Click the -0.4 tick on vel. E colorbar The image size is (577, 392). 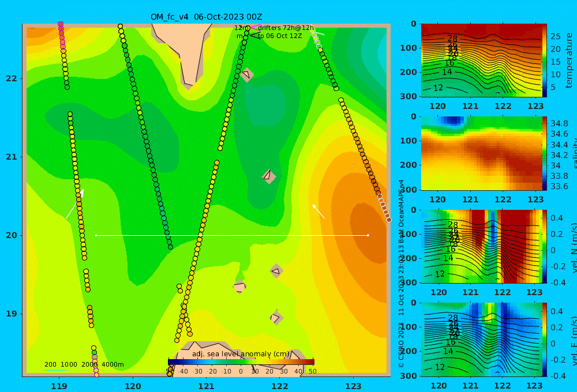(x=558, y=375)
